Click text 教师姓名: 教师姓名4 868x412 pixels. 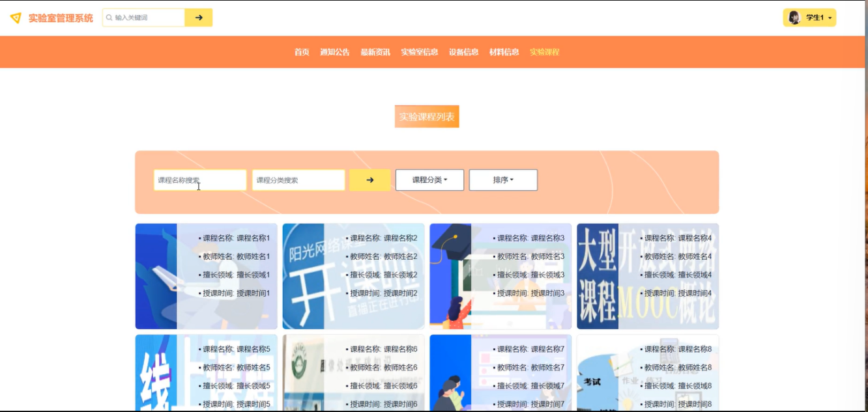(x=678, y=256)
